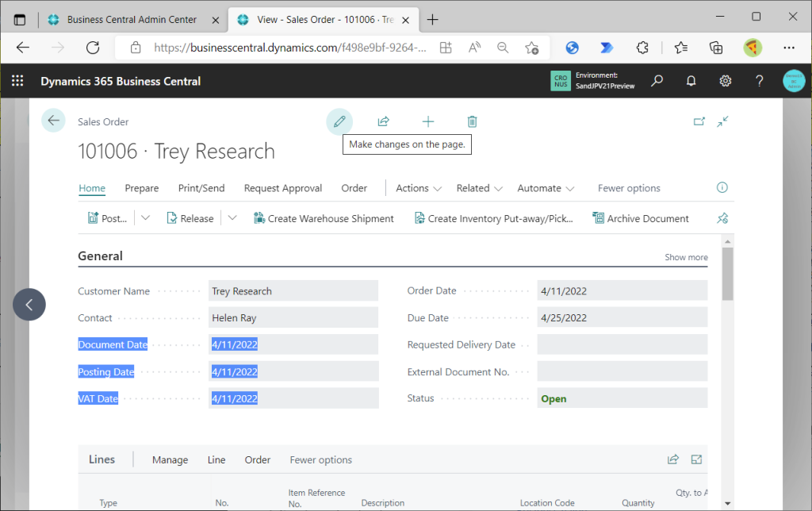Click Create Warehouse Shipment

[324, 218]
